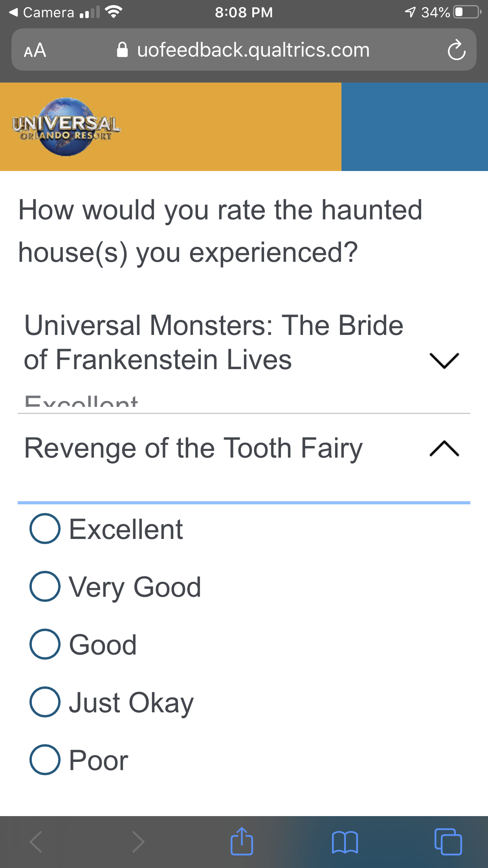
Task: Tap the Safari reload page icon
Action: (456, 50)
